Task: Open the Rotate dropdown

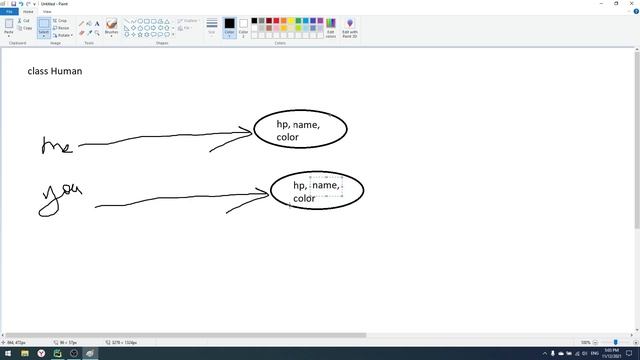Action: pyautogui.click(x=63, y=36)
